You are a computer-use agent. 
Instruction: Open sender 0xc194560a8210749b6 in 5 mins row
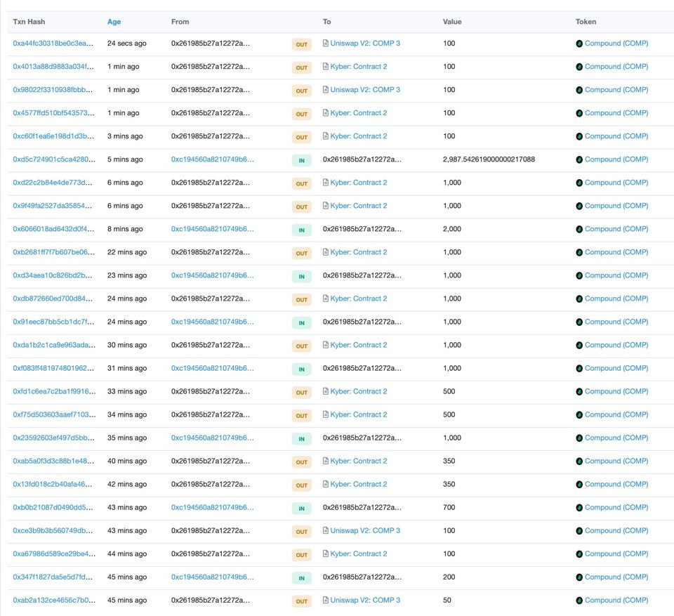coord(212,159)
